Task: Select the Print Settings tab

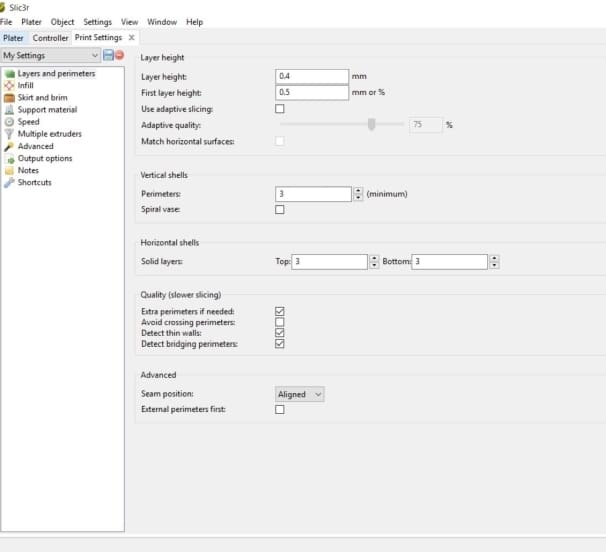Action: coord(99,37)
